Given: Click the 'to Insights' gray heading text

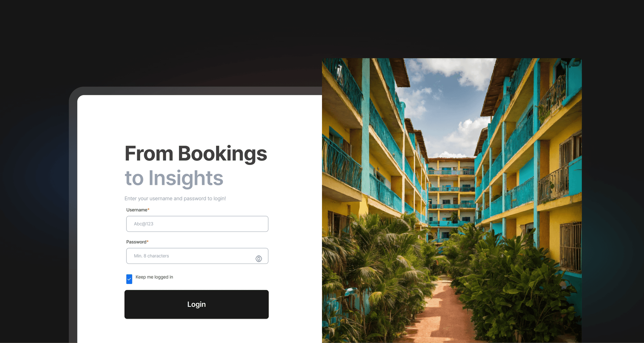Looking at the screenshot, I should pos(174,178).
